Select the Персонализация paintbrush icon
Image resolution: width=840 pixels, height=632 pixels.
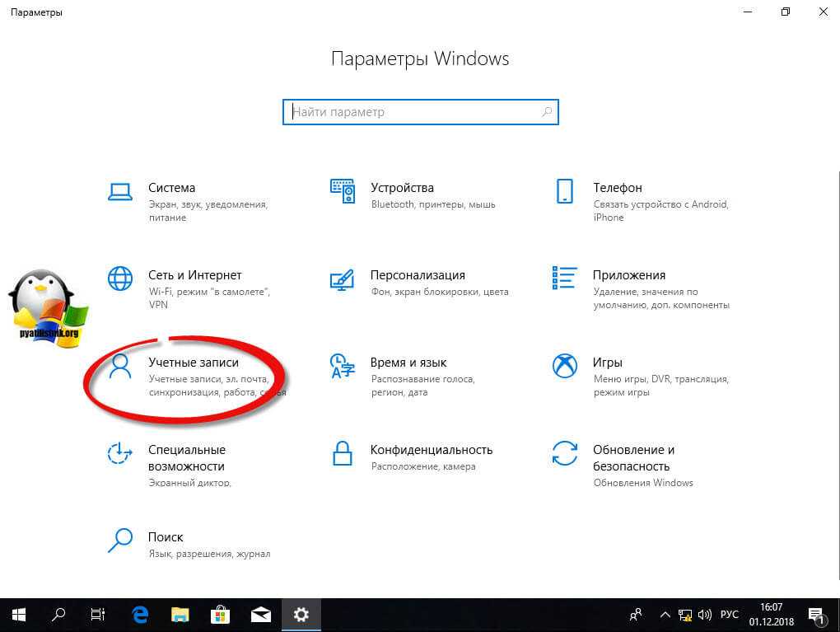(342, 279)
